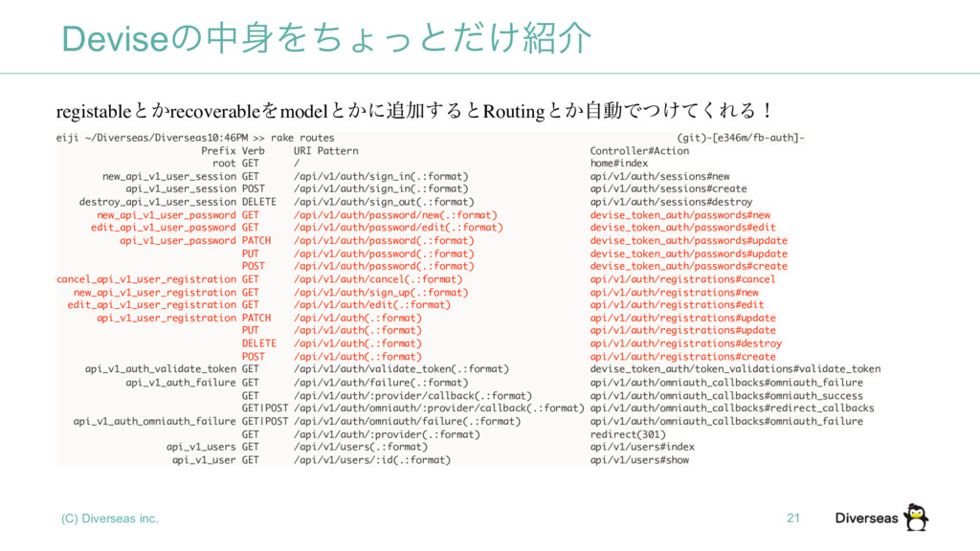Click the 'api/v1/users#show' action
Screen dimensions: 980x551
pos(639,460)
